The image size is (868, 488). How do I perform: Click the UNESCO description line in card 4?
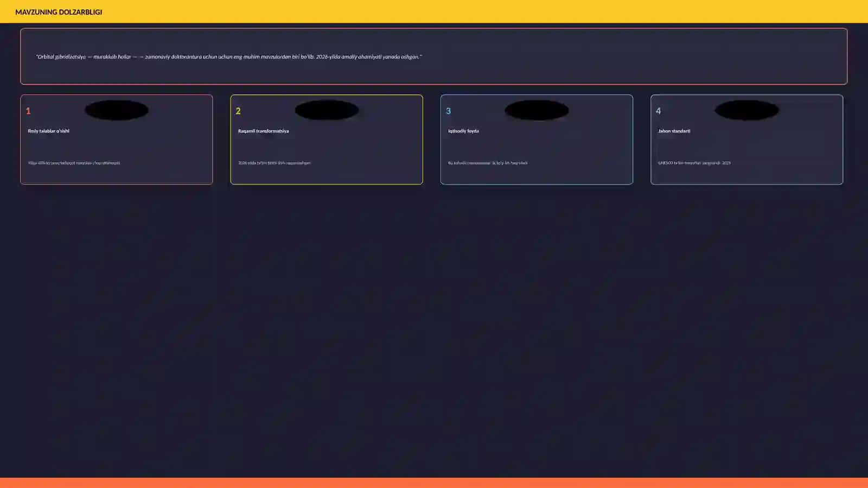(x=694, y=163)
